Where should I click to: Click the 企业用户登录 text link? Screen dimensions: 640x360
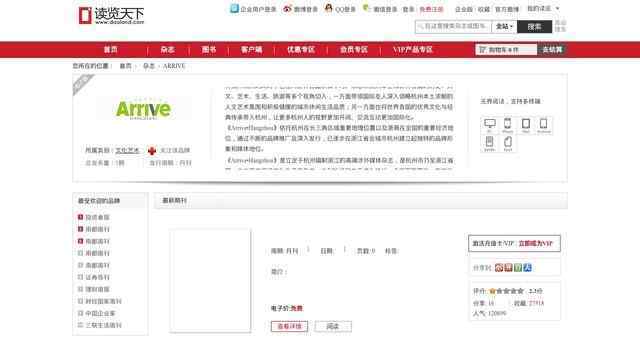tap(258, 9)
